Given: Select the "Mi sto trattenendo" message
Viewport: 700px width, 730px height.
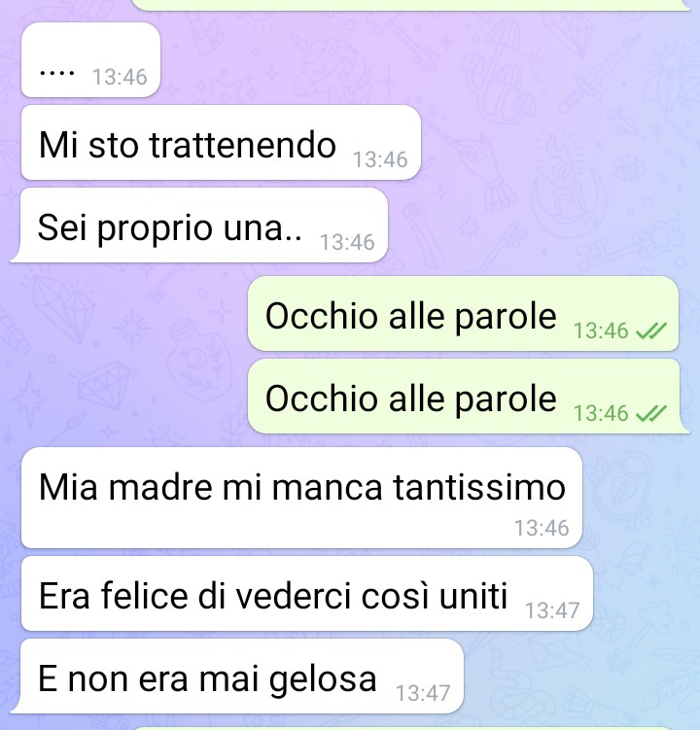Looking at the screenshot, I should click(x=222, y=143).
